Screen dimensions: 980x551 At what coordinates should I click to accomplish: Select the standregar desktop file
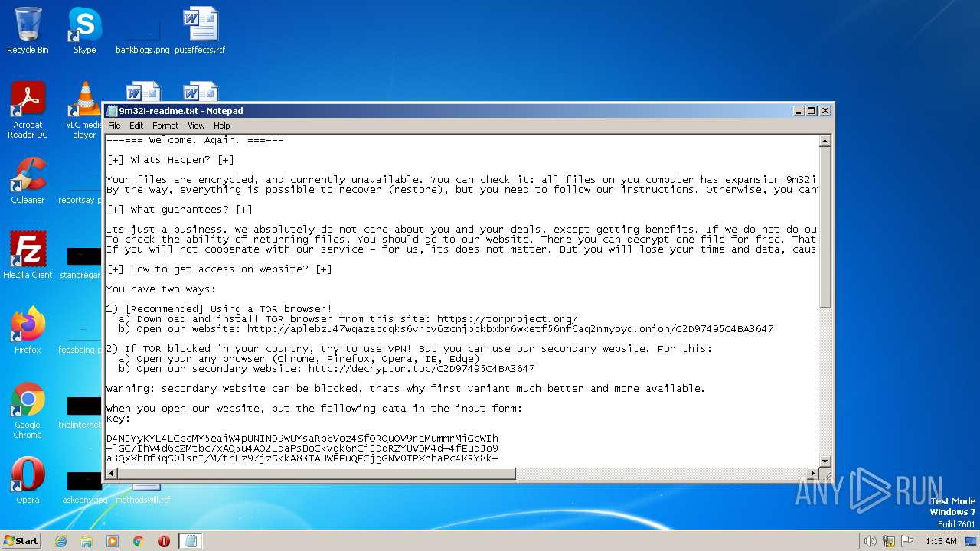(81, 262)
